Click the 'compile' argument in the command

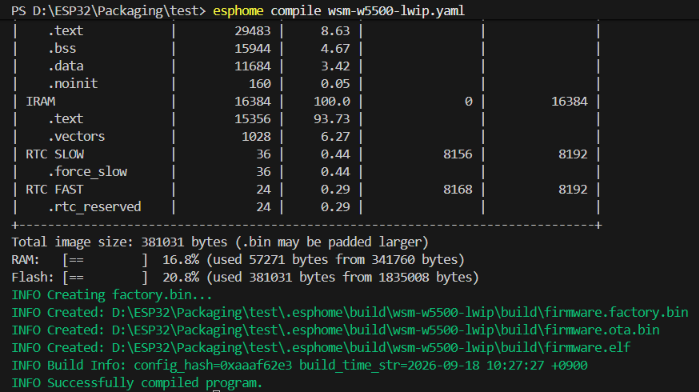click(x=296, y=10)
